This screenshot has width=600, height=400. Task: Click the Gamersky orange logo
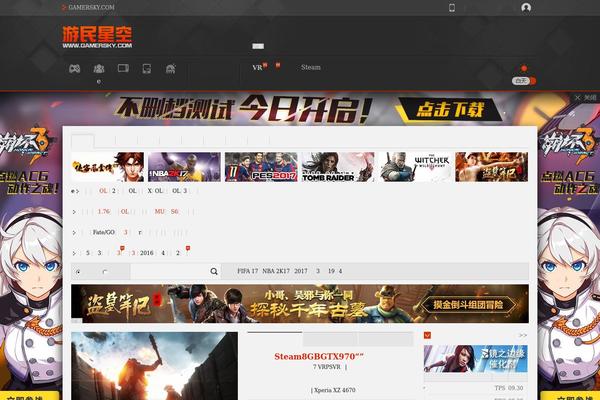[97, 37]
